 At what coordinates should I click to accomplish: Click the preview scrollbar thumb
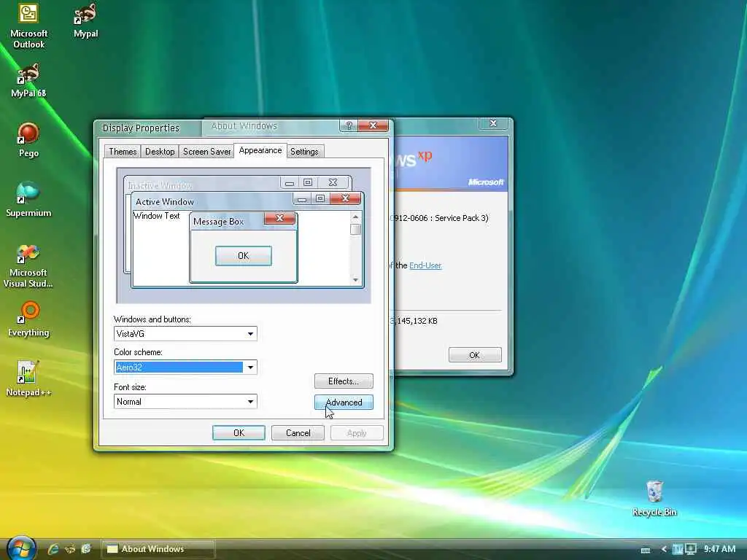point(355,229)
